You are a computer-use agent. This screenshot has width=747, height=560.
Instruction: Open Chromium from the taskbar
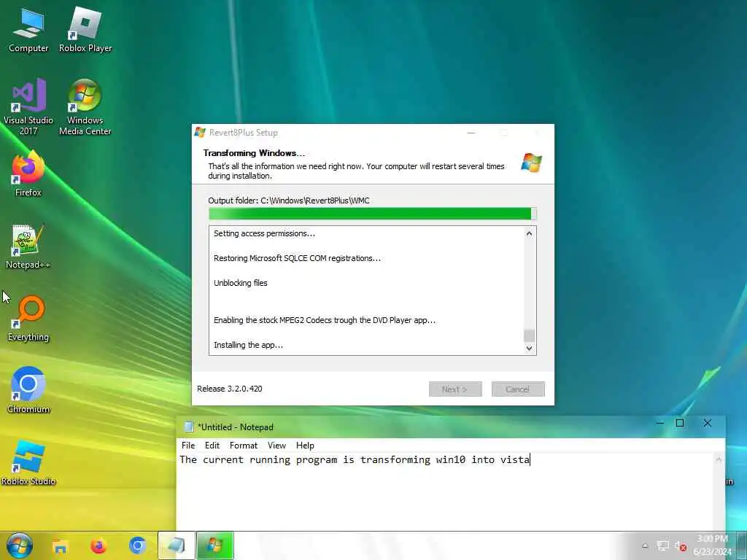coord(137,545)
